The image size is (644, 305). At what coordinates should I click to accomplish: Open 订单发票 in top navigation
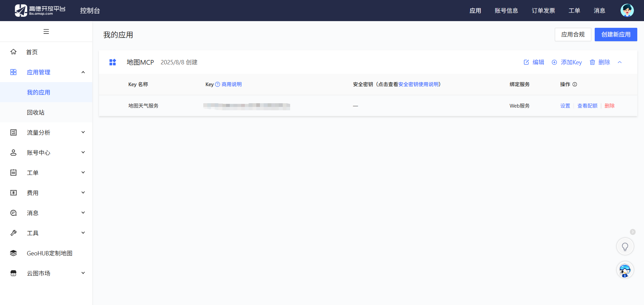pos(543,11)
